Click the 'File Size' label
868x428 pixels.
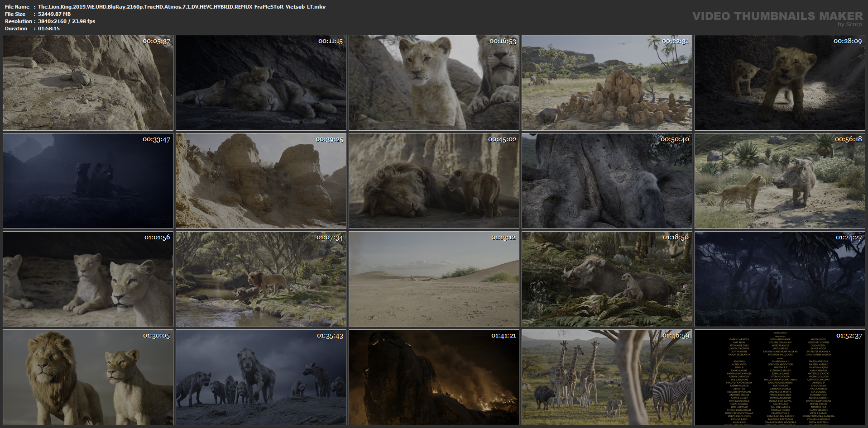(x=15, y=14)
